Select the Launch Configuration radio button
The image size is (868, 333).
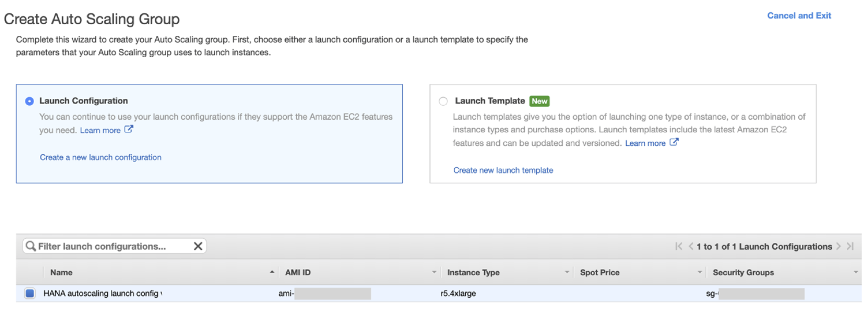tap(30, 101)
